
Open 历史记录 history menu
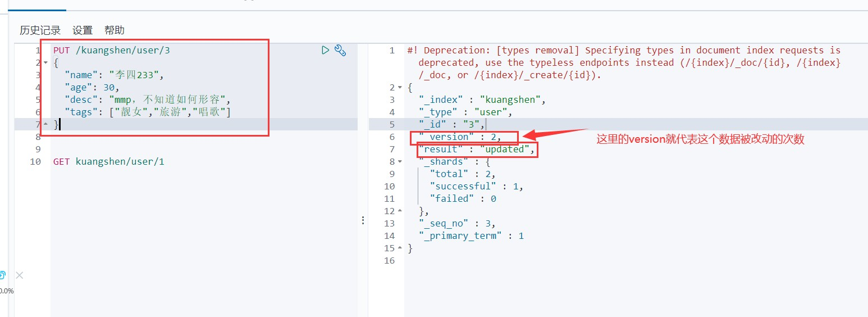click(x=40, y=30)
